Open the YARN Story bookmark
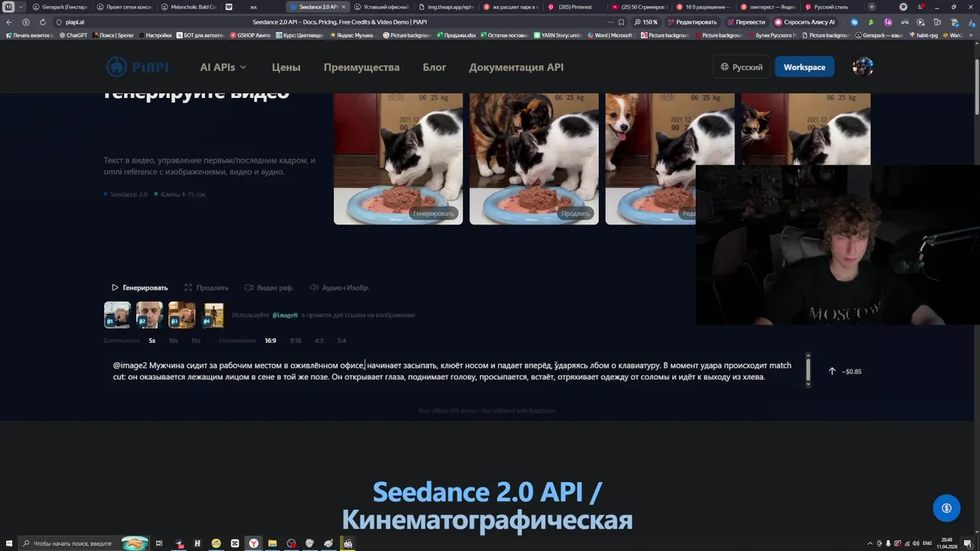The height and width of the screenshot is (551, 980). (x=557, y=35)
